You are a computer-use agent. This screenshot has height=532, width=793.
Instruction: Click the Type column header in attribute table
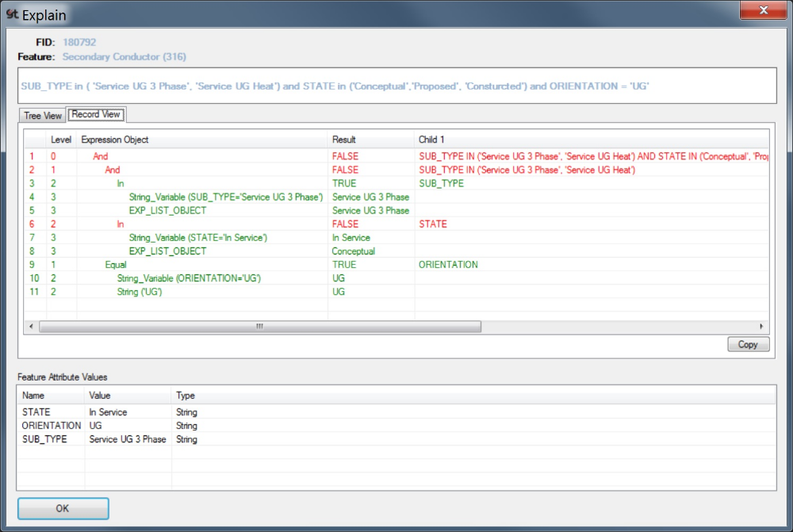tap(473, 396)
